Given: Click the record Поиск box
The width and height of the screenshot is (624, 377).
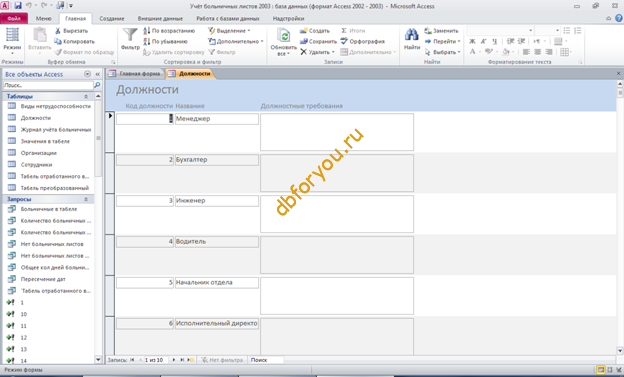Looking at the screenshot, I should click(x=266, y=360).
